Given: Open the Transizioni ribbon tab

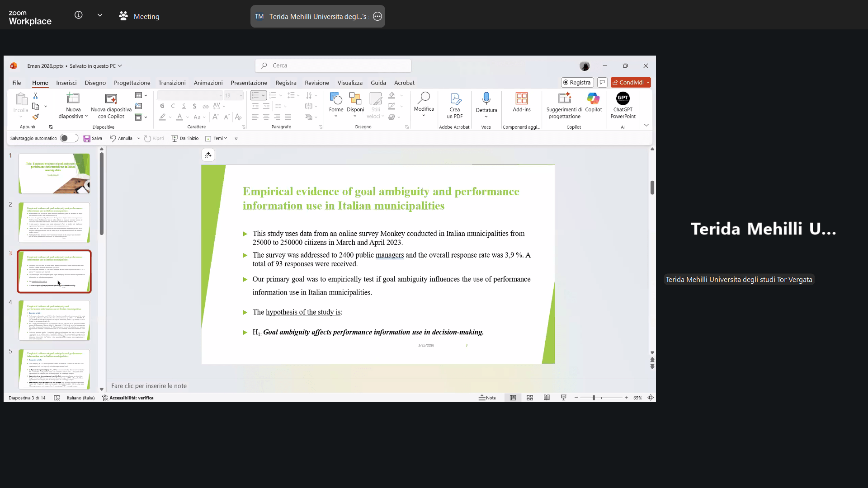Looking at the screenshot, I should click(x=172, y=83).
